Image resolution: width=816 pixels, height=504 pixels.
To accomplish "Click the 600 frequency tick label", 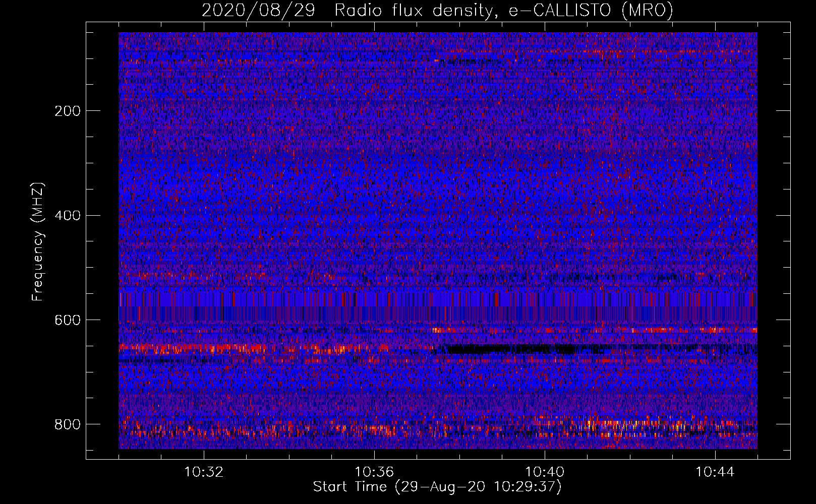I will [68, 320].
